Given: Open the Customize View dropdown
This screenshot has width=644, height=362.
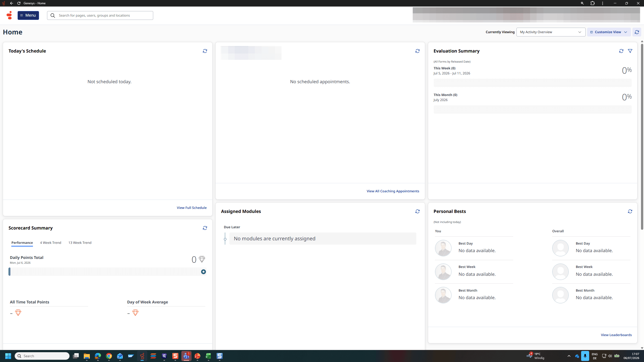Looking at the screenshot, I should (609, 32).
